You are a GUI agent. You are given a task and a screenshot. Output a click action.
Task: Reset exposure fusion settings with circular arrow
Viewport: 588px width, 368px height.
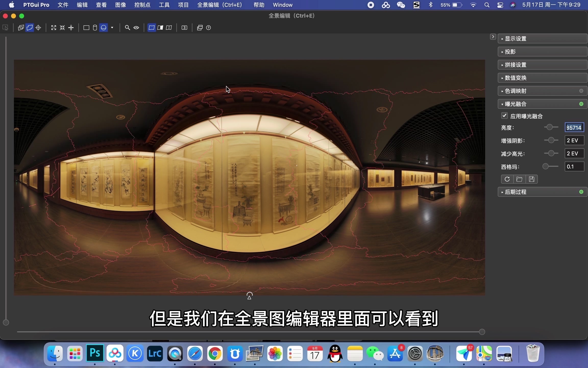[507, 179]
